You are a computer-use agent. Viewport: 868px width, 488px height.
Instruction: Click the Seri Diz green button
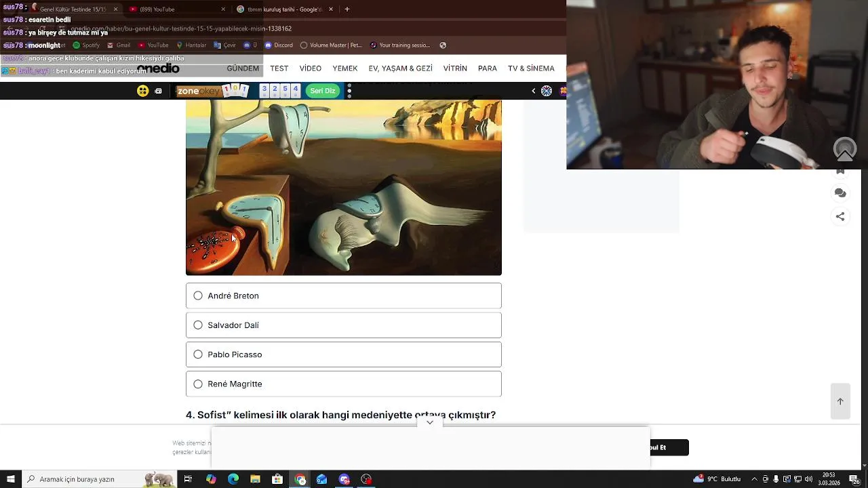(323, 91)
